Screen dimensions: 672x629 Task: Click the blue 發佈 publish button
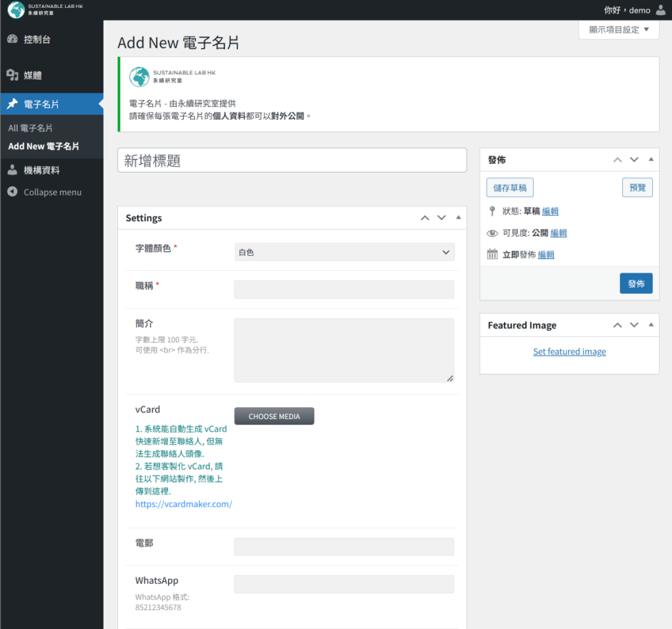pyautogui.click(x=635, y=283)
